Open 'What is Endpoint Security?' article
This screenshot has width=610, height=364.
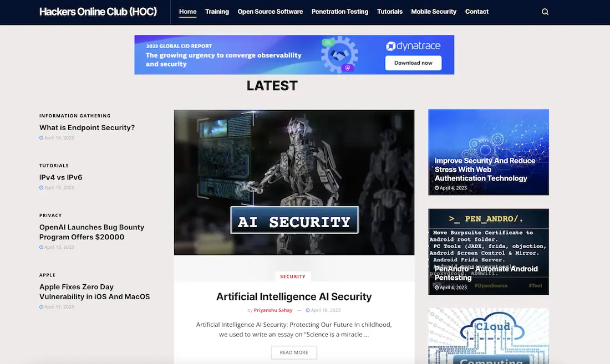tap(87, 128)
